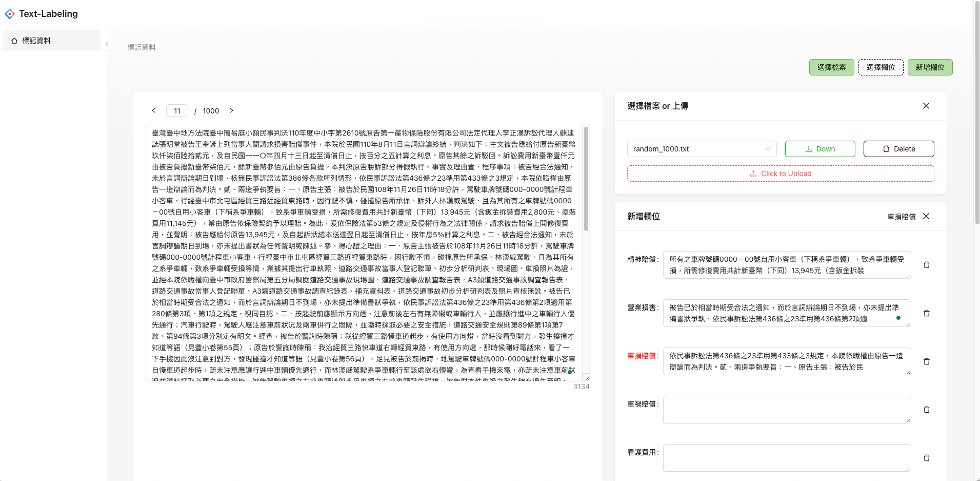
Task: Click the home icon beside 標記資料
Action: click(x=14, y=40)
